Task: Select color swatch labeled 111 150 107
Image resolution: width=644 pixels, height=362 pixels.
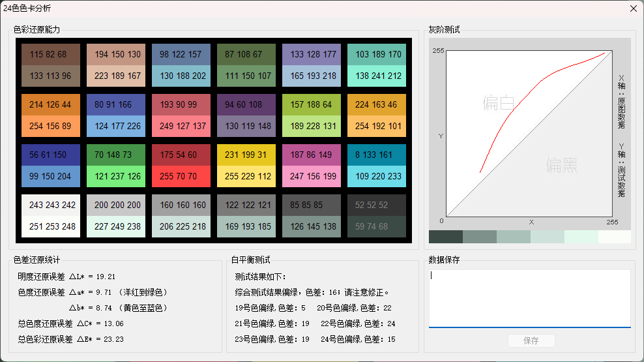Action: click(x=246, y=76)
